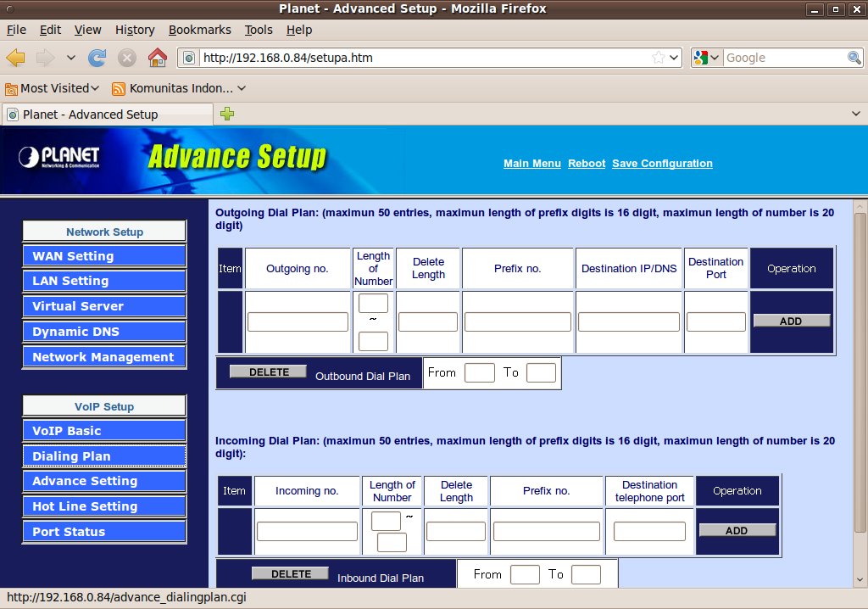Click the forward navigation arrow
Image resolution: width=868 pixels, height=609 pixels.
click(x=46, y=58)
